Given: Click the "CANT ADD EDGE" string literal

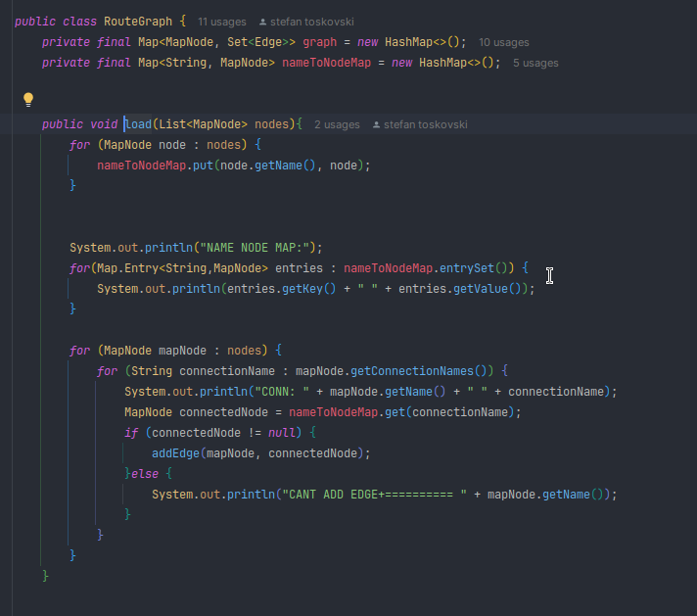Looking at the screenshot, I should click(373, 495).
